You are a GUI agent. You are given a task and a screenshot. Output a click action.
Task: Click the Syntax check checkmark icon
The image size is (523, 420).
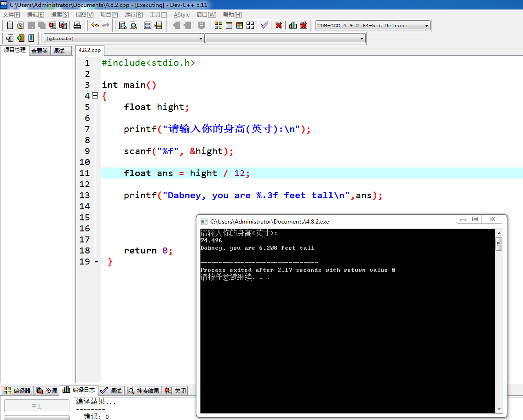point(264,25)
